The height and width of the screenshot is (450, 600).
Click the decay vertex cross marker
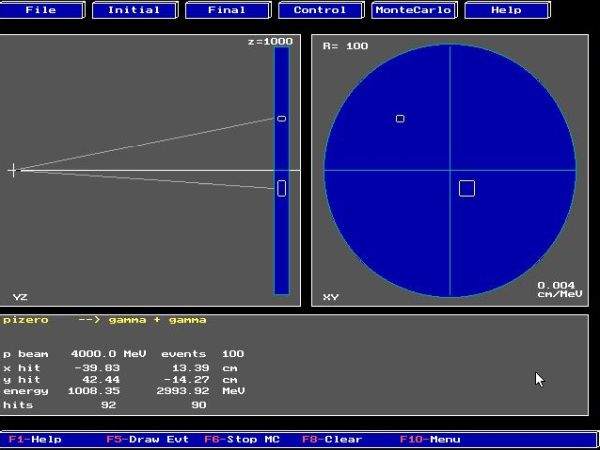click(x=13, y=170)
